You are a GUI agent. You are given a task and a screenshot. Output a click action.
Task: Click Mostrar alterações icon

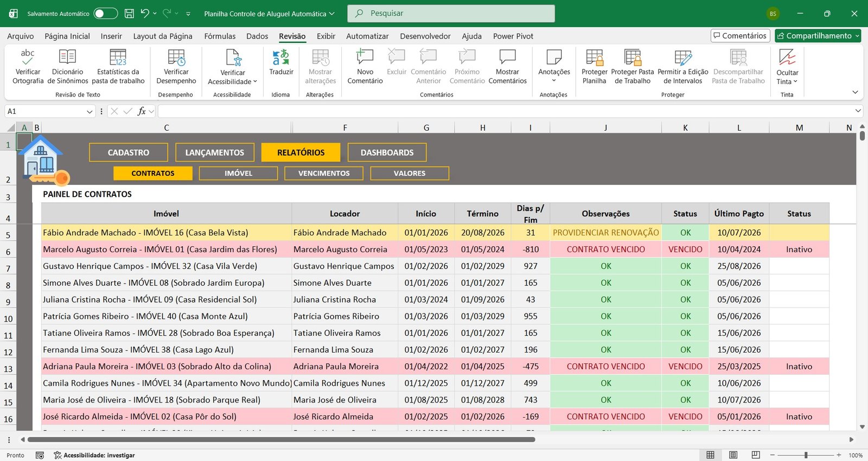pyautogui.click(x=321, y=57)
